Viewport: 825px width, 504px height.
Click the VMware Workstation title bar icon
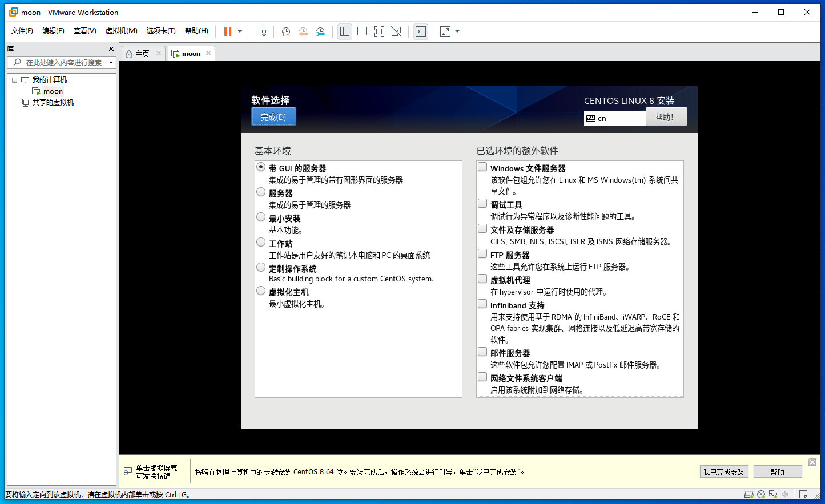point(14,12)
